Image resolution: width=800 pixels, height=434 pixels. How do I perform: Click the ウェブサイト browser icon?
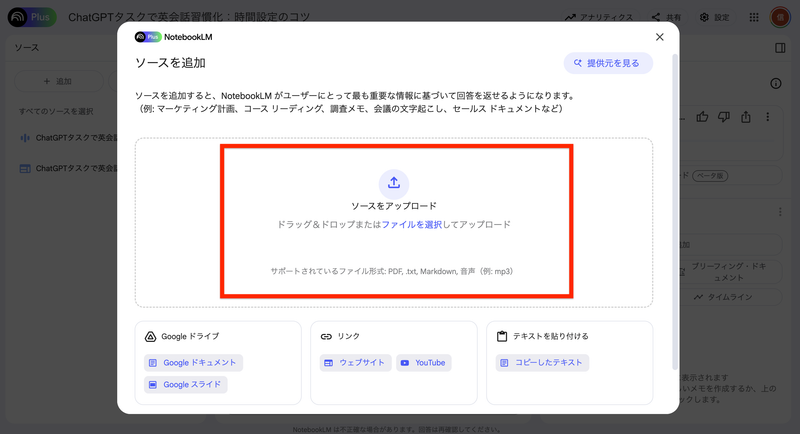point(329,363)
